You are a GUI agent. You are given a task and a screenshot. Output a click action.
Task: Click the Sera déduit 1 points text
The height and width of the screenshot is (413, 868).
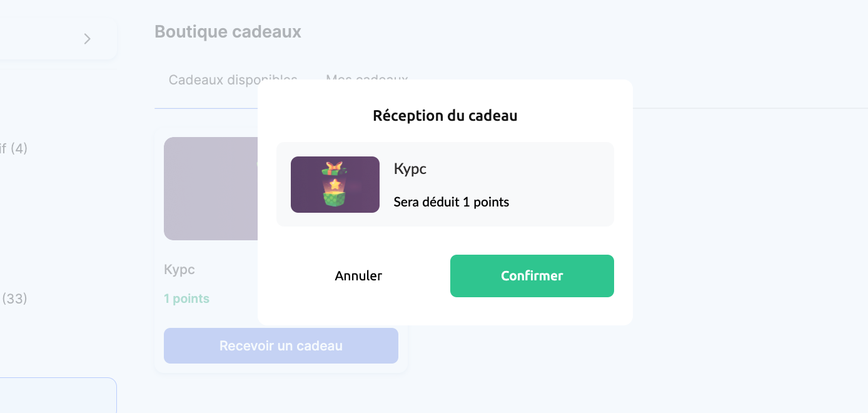(452, 202)
